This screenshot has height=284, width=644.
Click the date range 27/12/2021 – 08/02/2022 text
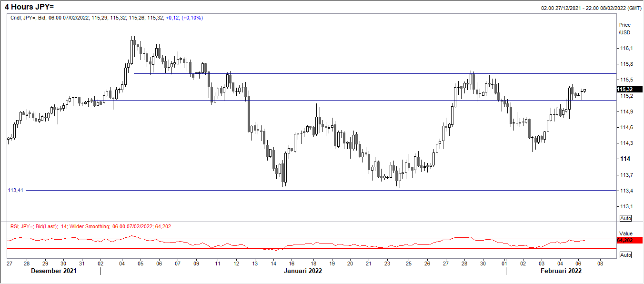click(x=591, y=8)
